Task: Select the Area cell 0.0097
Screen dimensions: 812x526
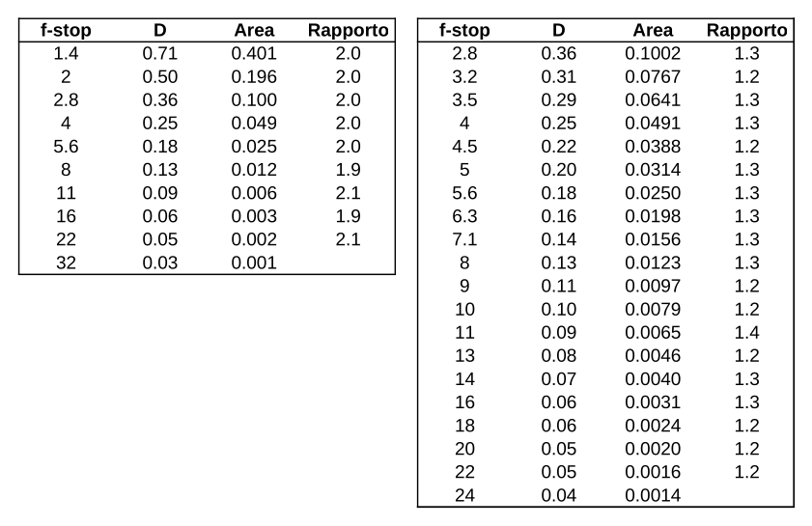Action: [x=653, y=286]
